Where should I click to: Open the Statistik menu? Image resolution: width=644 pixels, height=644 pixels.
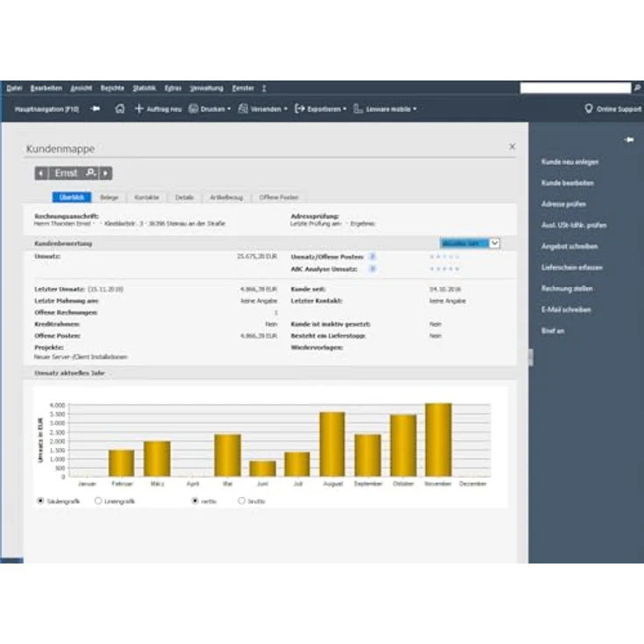(144, 88)
